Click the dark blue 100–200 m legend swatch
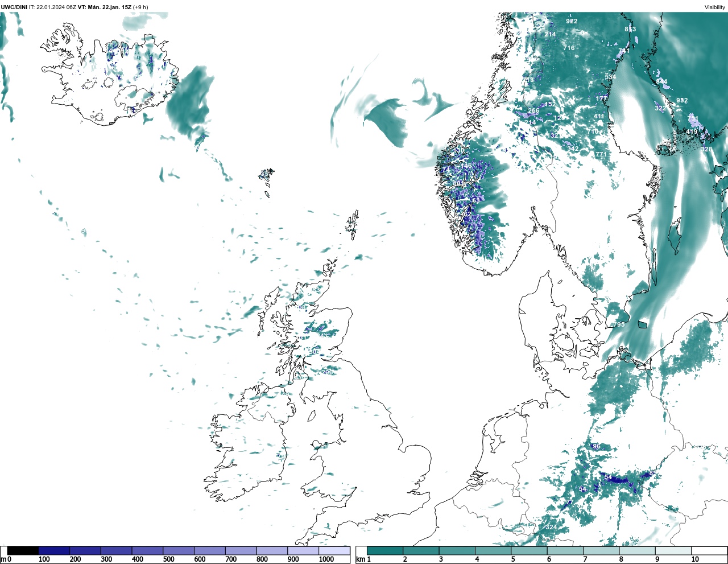728x564 pixels. pos(54,550)
